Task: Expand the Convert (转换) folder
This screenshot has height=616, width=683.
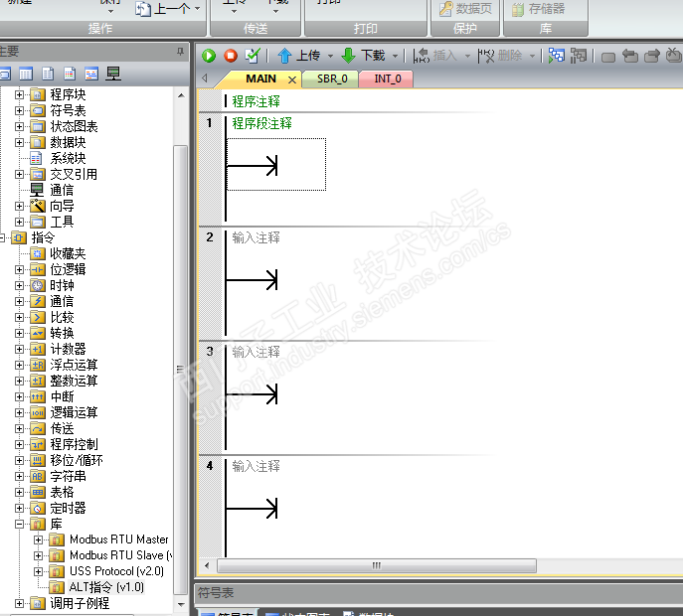Action: click(x=19, y=333)
